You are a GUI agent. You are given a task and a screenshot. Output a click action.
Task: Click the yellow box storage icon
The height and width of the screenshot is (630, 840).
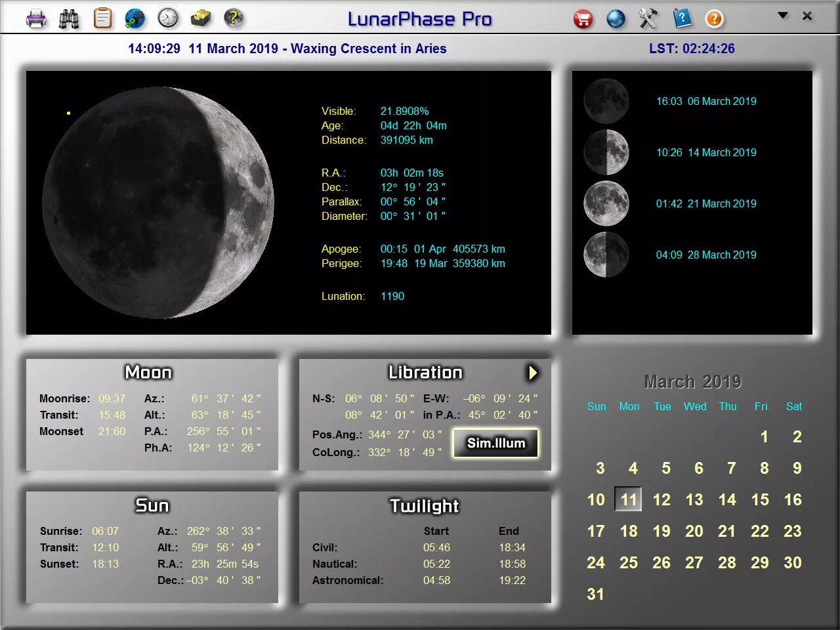pos(201,18)
